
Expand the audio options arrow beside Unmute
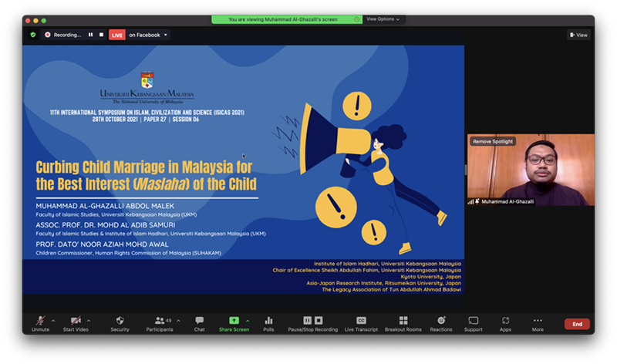pyautogui.click(x=54, y=320)
